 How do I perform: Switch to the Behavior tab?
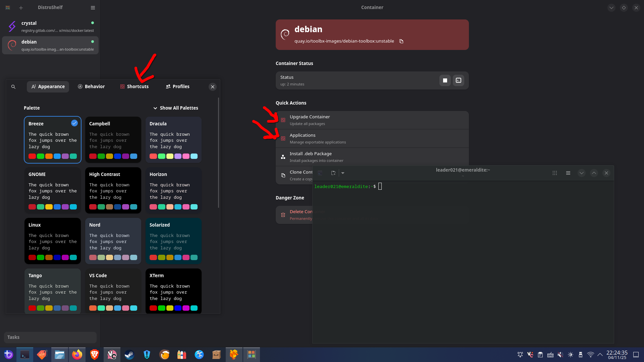tap(91, 86)
